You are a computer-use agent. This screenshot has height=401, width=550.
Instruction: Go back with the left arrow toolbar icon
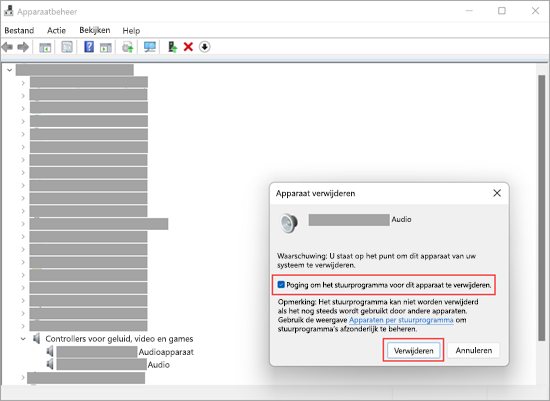[7, 47]
